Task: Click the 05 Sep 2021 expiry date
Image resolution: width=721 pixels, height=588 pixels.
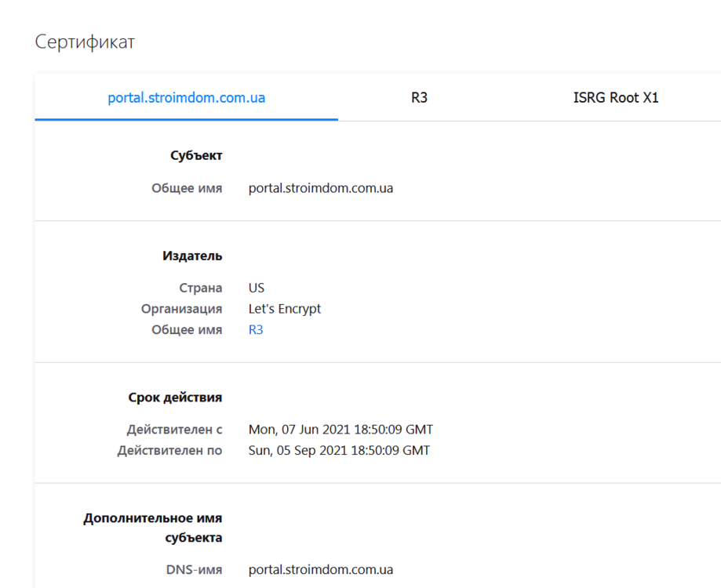Action: (x=339, y=451)
